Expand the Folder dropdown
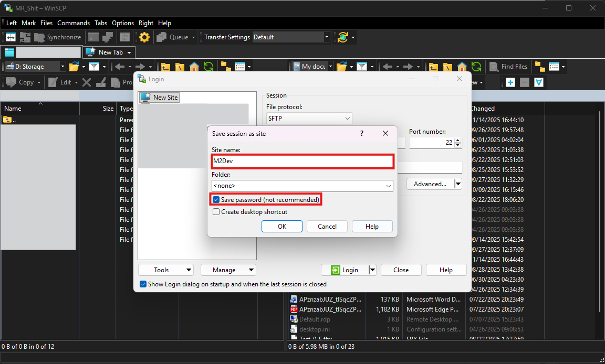The height and width of the screenshot is (364, 605). pyautogui.click(x=389, y=186)
